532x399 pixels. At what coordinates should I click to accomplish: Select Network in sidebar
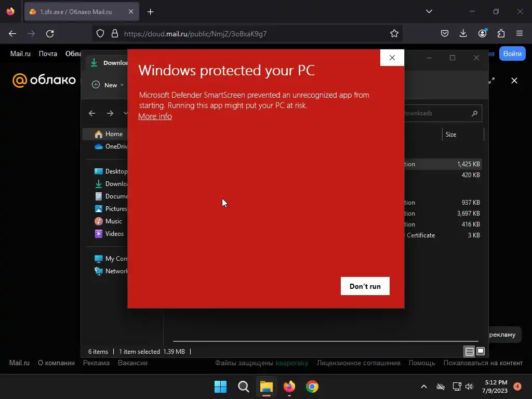point(111,271)
